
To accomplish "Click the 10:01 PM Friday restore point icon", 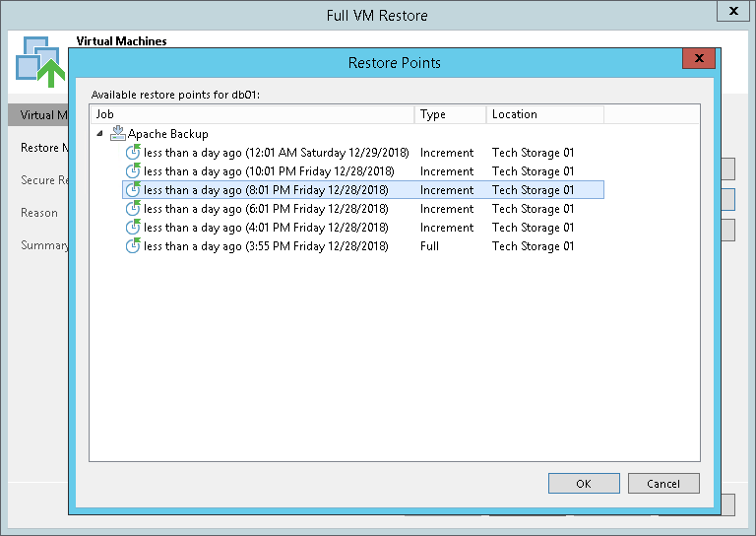I will click(x=133, y=171).
